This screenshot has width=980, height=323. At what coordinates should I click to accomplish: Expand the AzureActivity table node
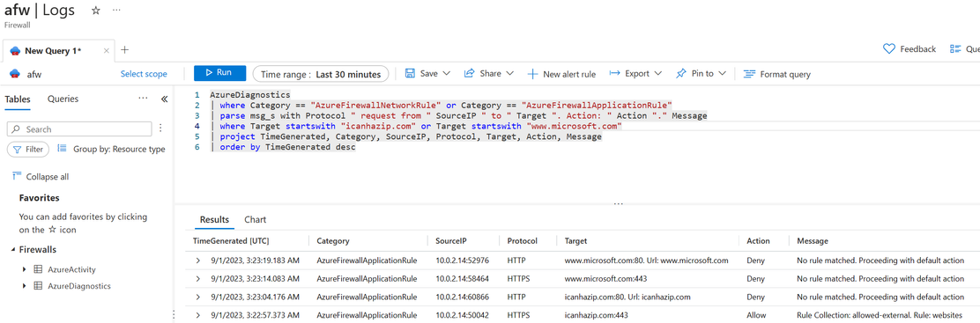(25, 269)
